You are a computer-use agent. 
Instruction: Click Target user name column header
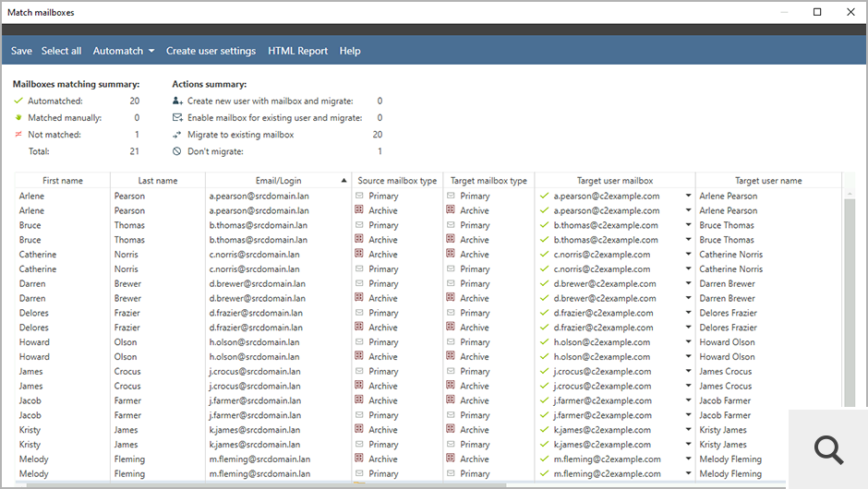coord(768,180)
